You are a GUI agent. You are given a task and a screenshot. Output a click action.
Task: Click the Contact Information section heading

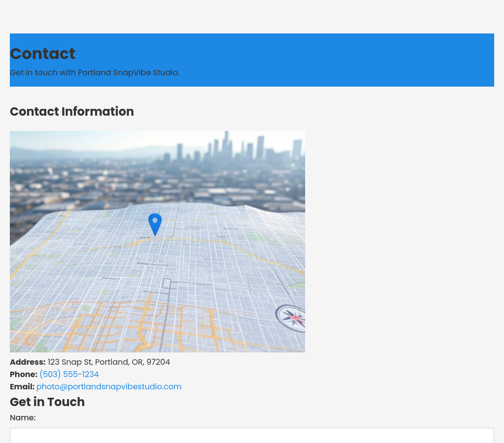click(72, 112)
